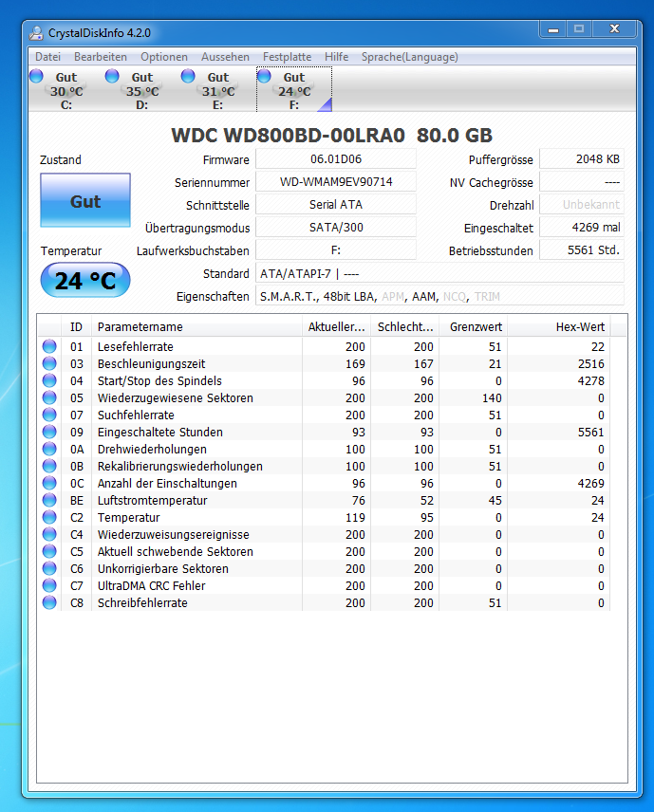Viewport: 654px width, 812px height.
Task: Click the blue status orb for drive E:
Action: [x=188, y=76]
